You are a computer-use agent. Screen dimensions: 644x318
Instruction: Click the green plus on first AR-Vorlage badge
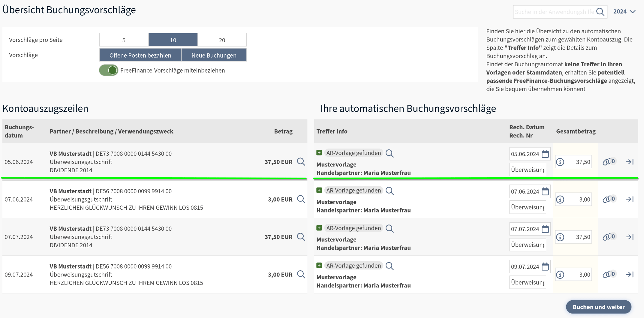point(319,153)
